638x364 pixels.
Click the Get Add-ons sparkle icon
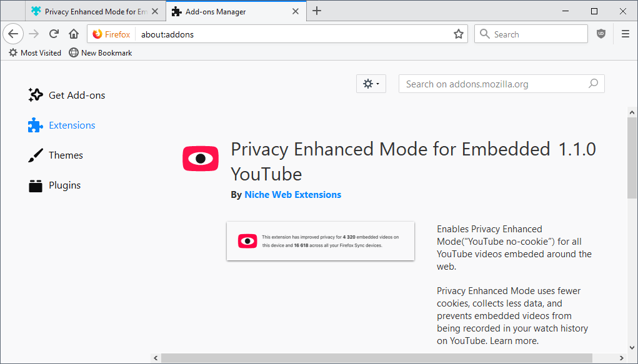coord(36,95)
